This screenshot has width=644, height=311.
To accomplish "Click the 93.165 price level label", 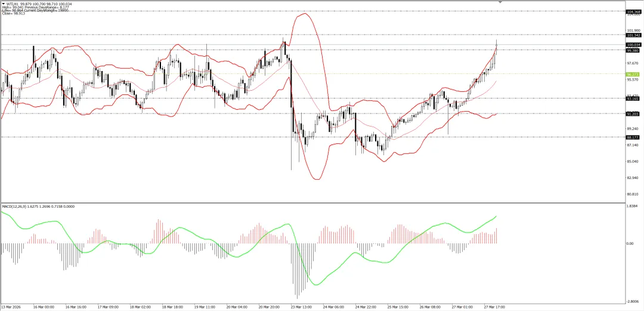I will pyautogui.click(x=634, y=98).
